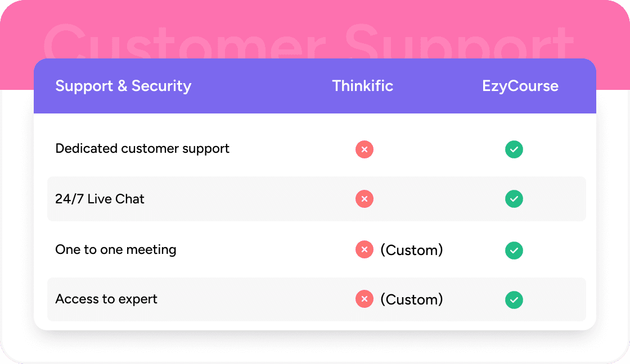630x364 pixels.
Task: Select the EzyCourse column header
Action: pos(520,86)
